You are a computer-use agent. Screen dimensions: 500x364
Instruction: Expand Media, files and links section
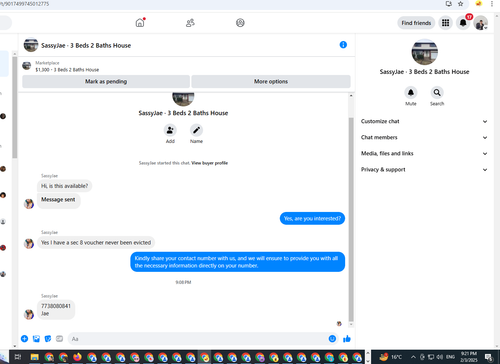pyautogui.click(x=424, y=153)
